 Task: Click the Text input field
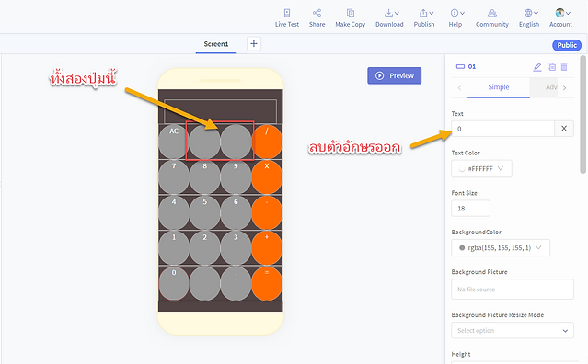[502, 129]
